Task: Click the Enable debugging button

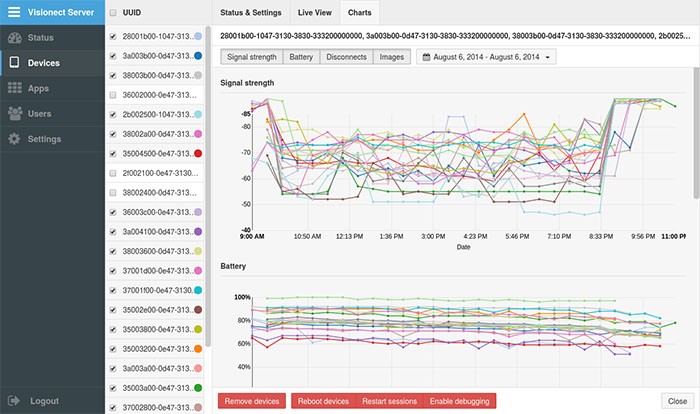Action: (x=459, y=401)
